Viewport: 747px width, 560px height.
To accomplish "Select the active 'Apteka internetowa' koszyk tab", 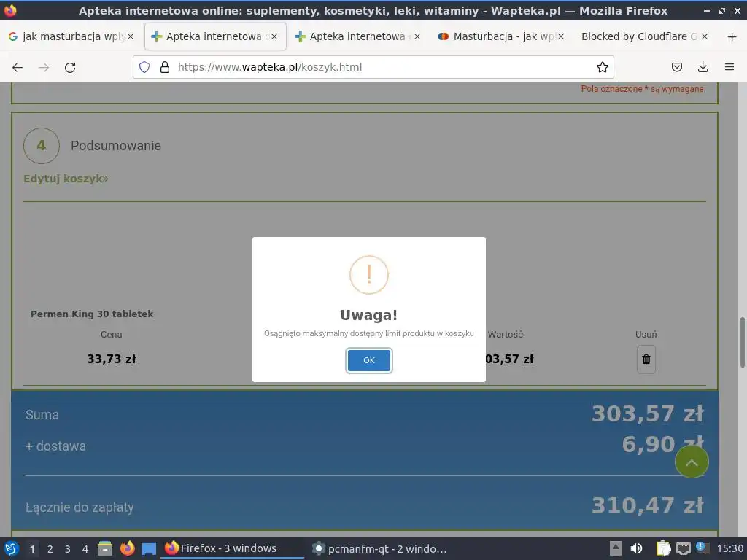I will tap(215, 36).
